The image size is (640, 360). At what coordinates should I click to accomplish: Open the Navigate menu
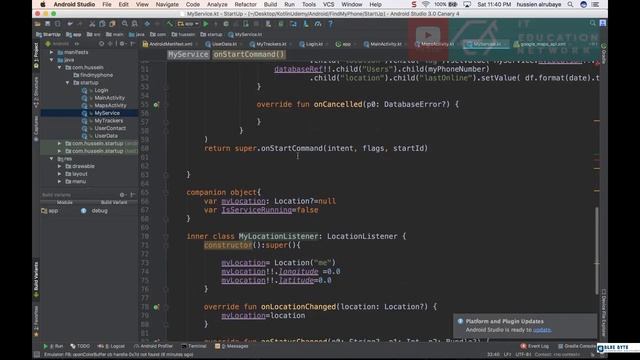pyautogui.click(x=167, y=4)
